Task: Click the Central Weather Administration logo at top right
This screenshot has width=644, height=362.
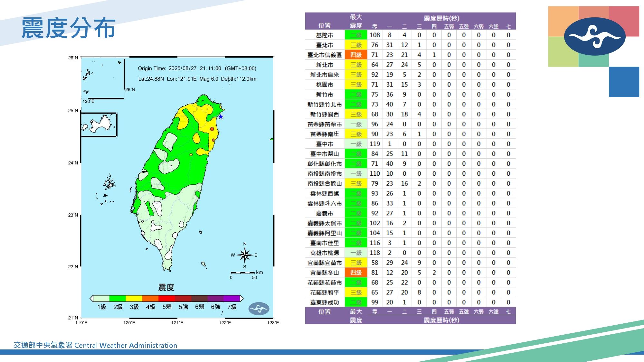Action: point(595,36)
